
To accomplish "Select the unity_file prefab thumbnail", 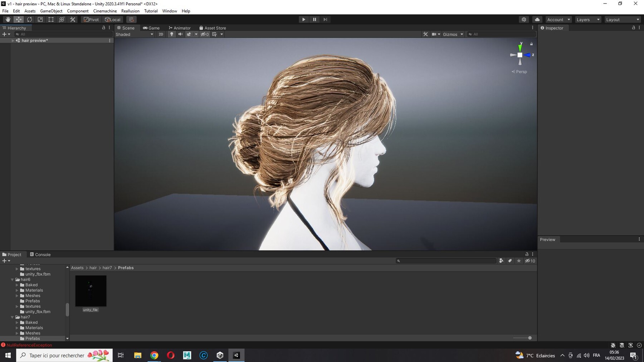I will click(x=91, y=291).
